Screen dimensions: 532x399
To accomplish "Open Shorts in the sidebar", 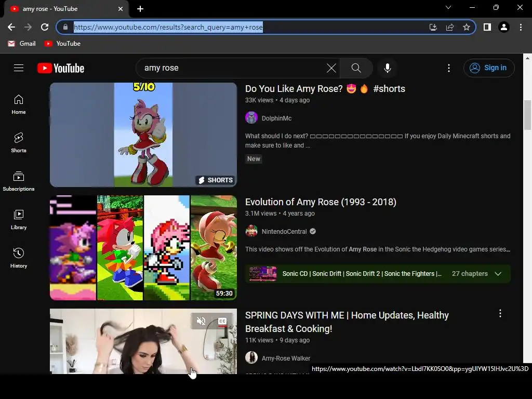I will click(x=19, y=142).
